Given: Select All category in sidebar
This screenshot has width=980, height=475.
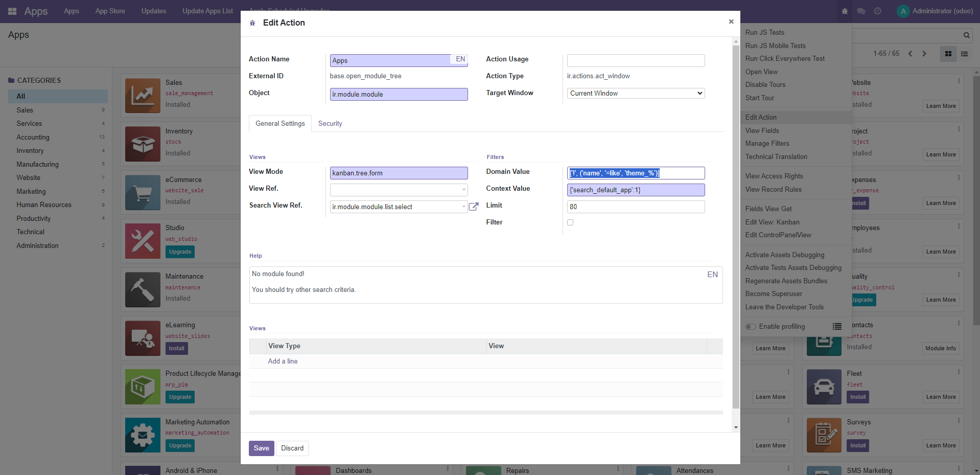Looking at the screenshot, I should 58,96.
